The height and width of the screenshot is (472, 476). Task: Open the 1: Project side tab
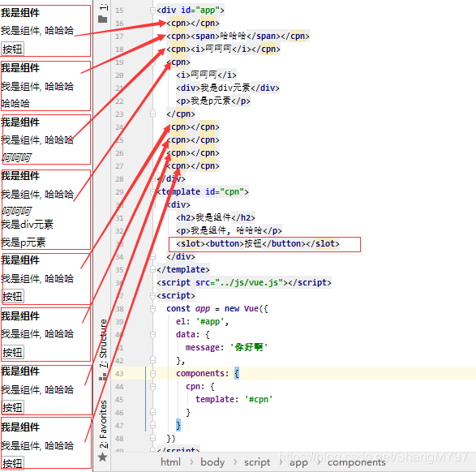tap(103, 6)
